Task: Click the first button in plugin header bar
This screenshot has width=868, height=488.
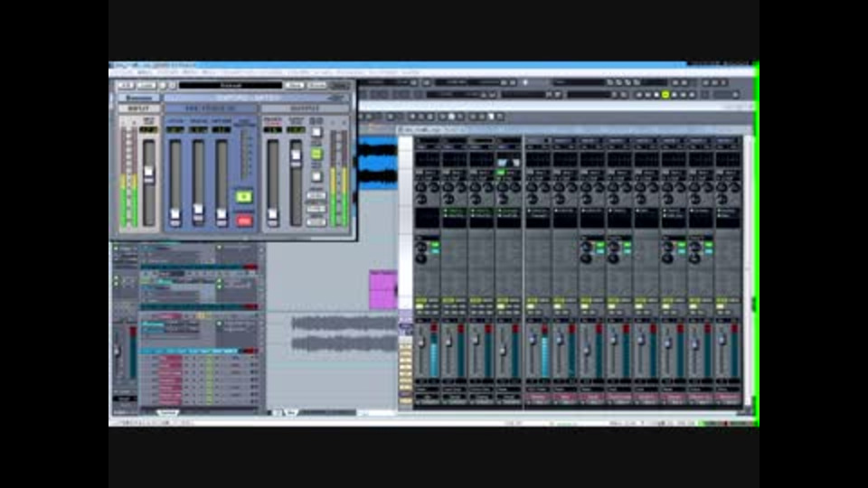Action: pyautogui.click(x=126, y=85)
